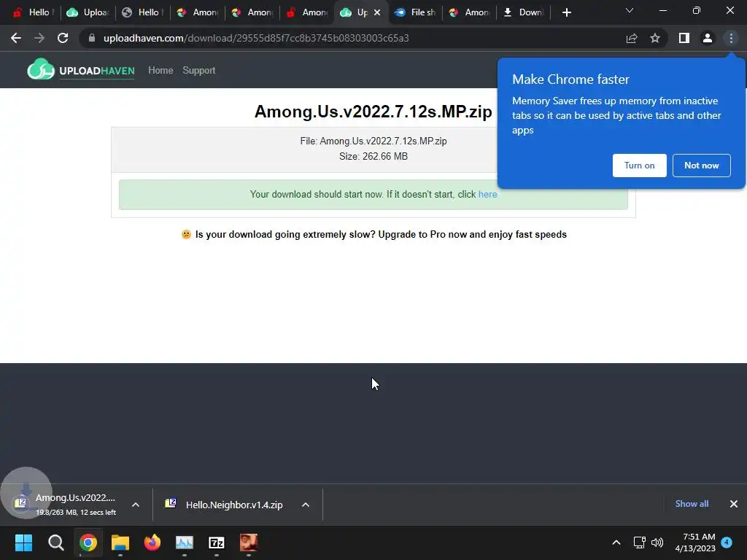Show hidden system tray icons

pyautogui.click(x=616, y=542)
